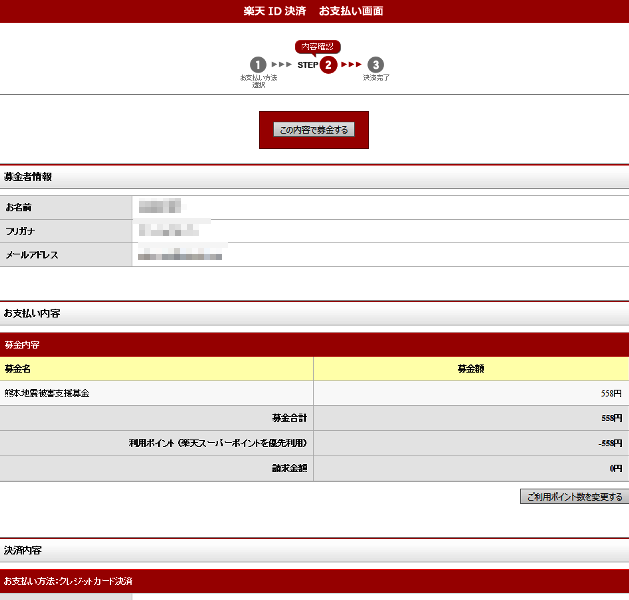Click the 募金者情報 section header
629x600 pixels.
tap(314, 177)
